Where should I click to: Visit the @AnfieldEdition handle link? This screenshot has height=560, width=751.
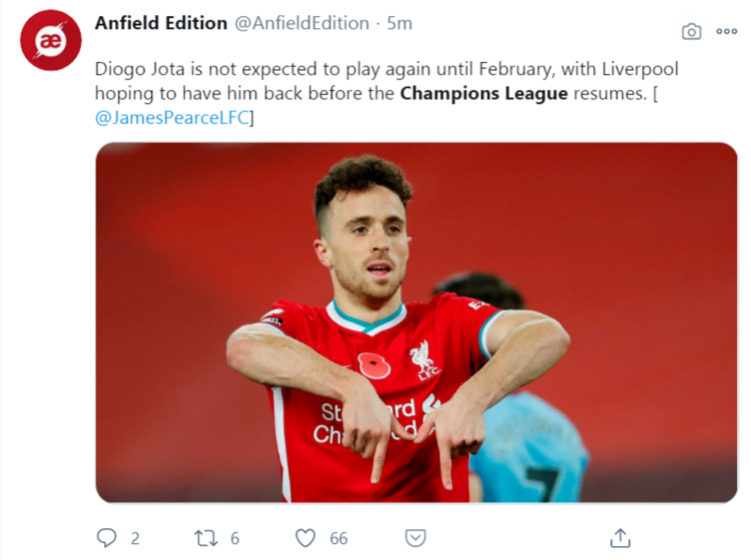(300, 23)
